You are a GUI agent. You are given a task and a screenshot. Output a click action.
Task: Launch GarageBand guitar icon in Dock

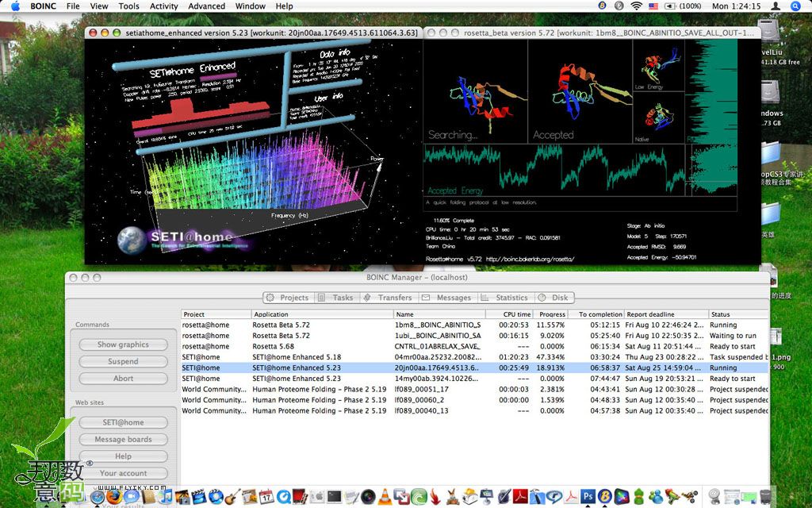[232, 497]
